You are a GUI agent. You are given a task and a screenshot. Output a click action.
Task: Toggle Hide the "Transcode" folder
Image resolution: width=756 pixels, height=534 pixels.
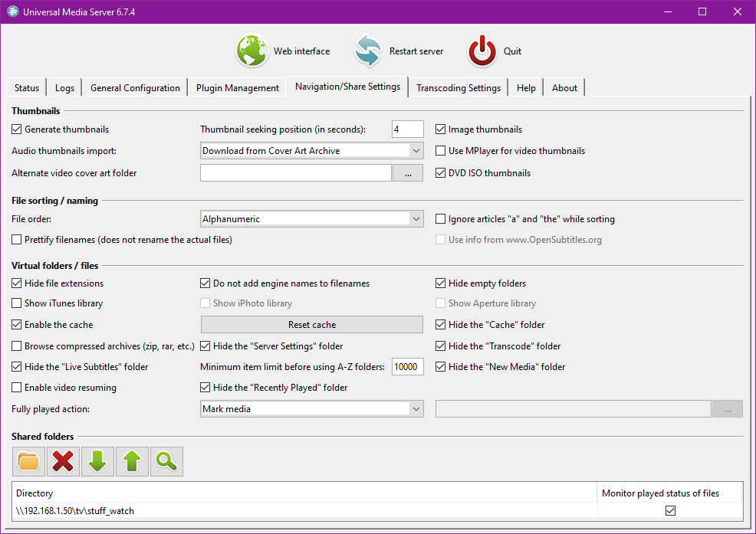(440, 346)
